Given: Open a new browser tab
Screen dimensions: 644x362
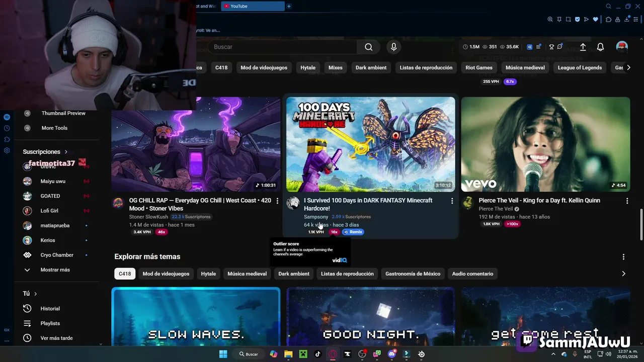Looking at the screenshot, I should pyautogui.click(x=289, y=6).
